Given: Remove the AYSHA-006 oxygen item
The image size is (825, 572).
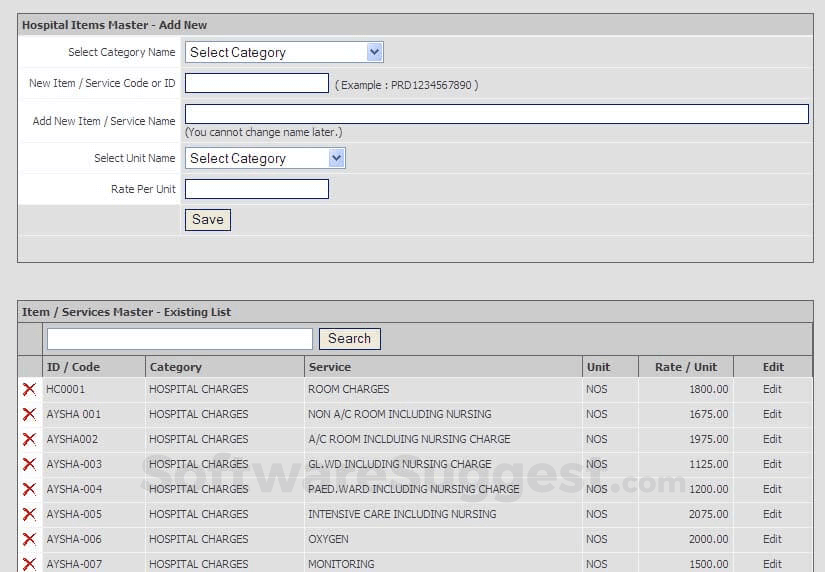Looking at the screenshot, I should point(29,539).
